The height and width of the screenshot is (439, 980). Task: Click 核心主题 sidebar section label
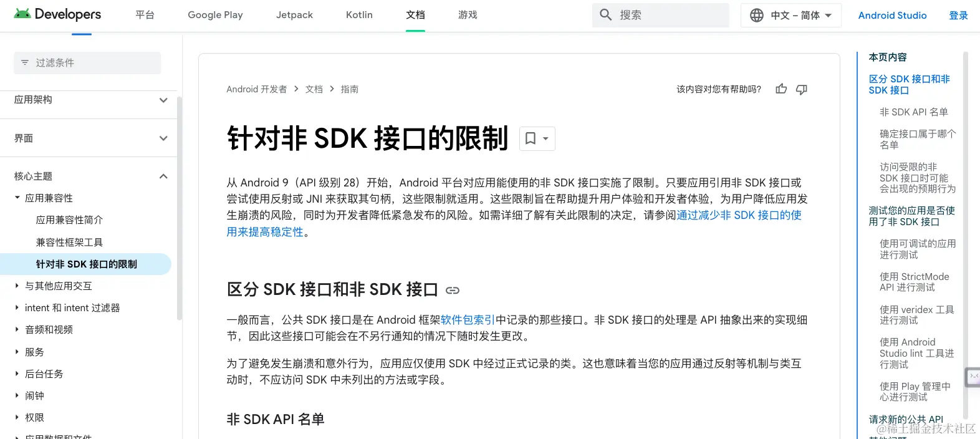pos(33,176)
